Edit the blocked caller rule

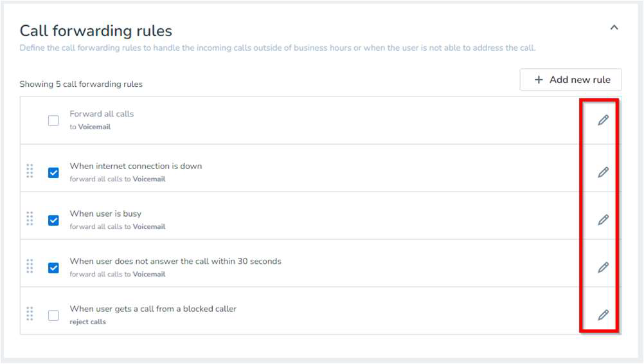[603, 315]
